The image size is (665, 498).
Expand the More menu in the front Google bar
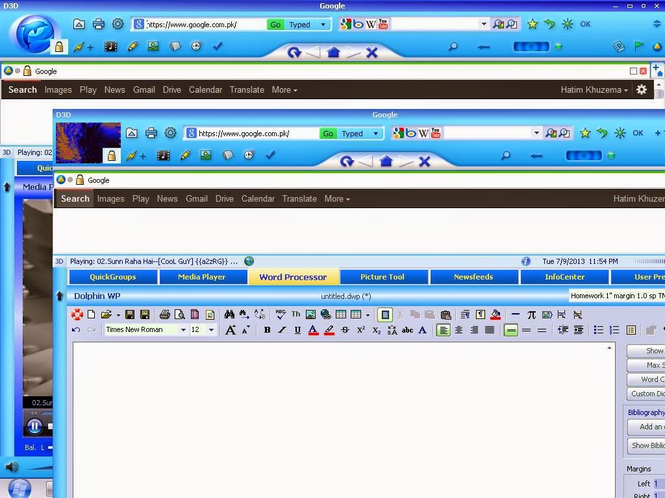pos(337,199)
